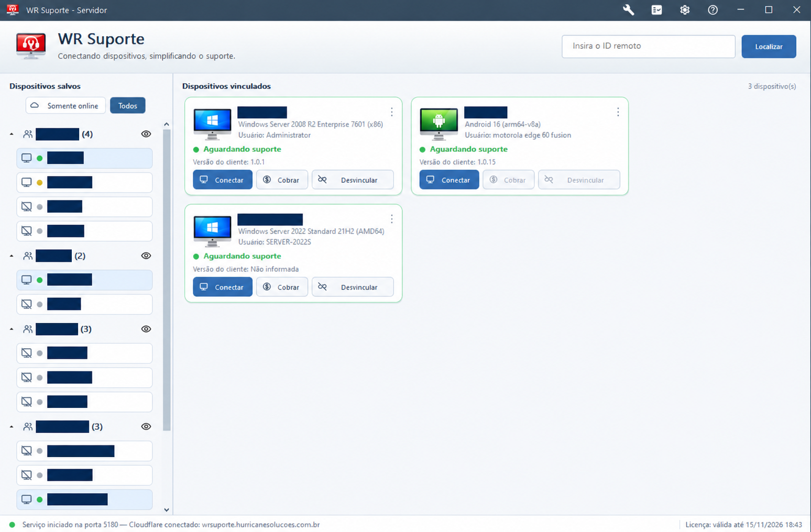Open settings gear icon
This screenshot has height=532, width=811.
[x=685, y=10]
